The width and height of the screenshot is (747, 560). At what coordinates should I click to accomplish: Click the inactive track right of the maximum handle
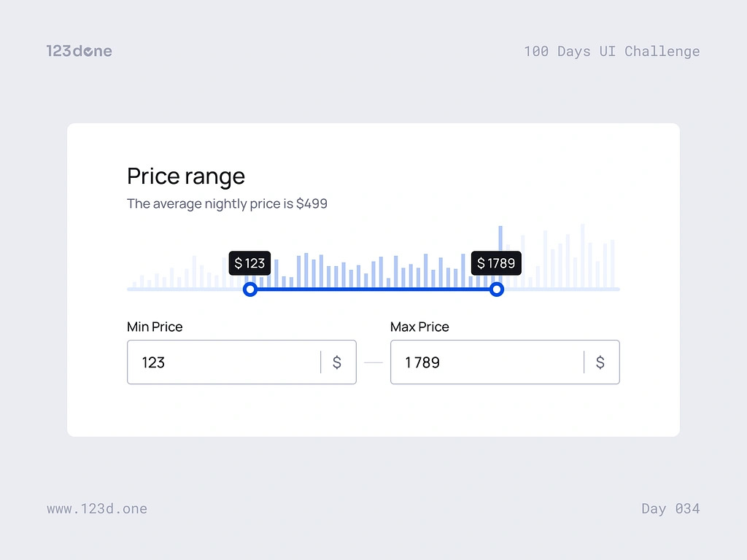(x=562, y=289)
